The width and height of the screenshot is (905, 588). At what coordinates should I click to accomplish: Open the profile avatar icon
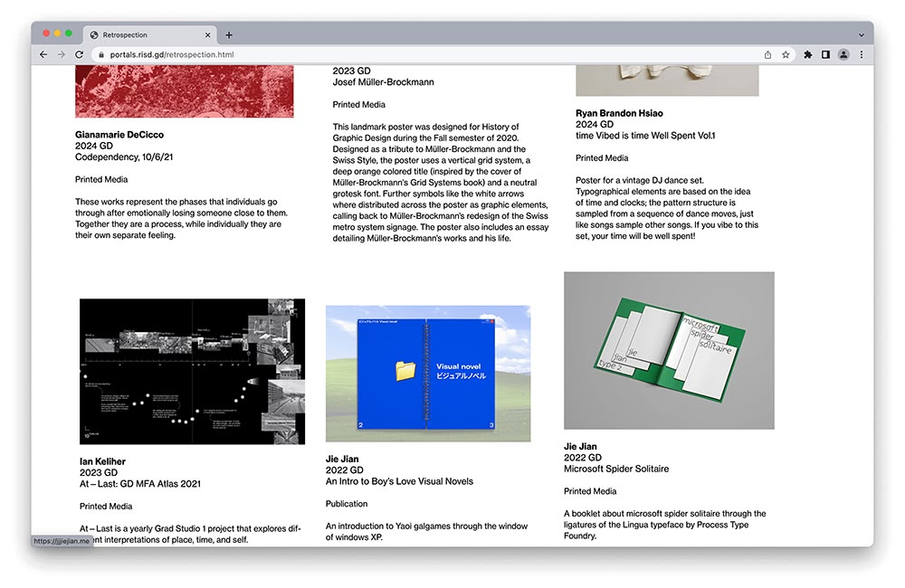pos(843,55)
